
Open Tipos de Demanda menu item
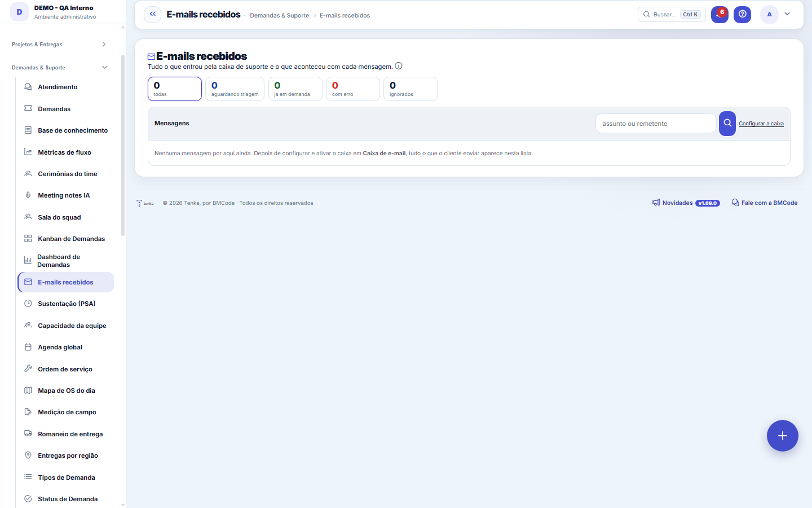(x=65, y=478)
